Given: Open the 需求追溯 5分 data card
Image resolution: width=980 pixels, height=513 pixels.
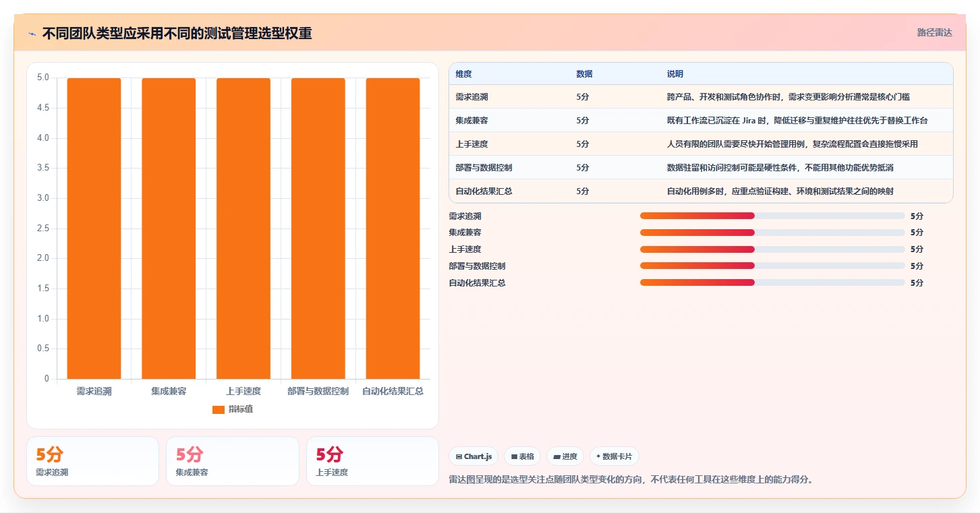Looking at the screenshot, I should (x=92, y=461).
